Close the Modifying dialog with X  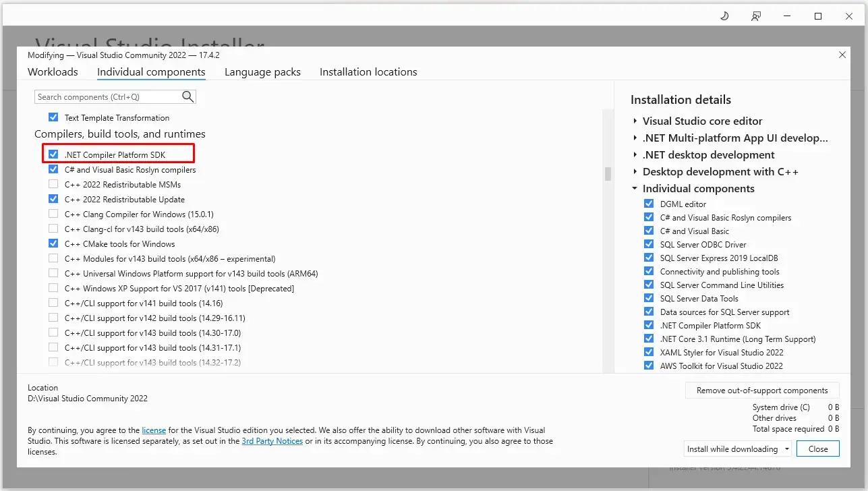(842, 55)
